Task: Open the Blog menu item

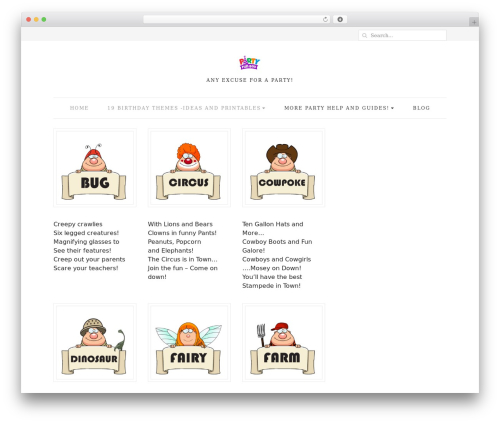Action: [x=421, y=108]
